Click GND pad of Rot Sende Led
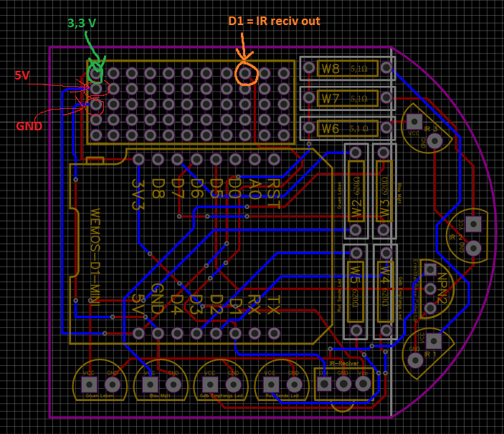 (294, 385)
